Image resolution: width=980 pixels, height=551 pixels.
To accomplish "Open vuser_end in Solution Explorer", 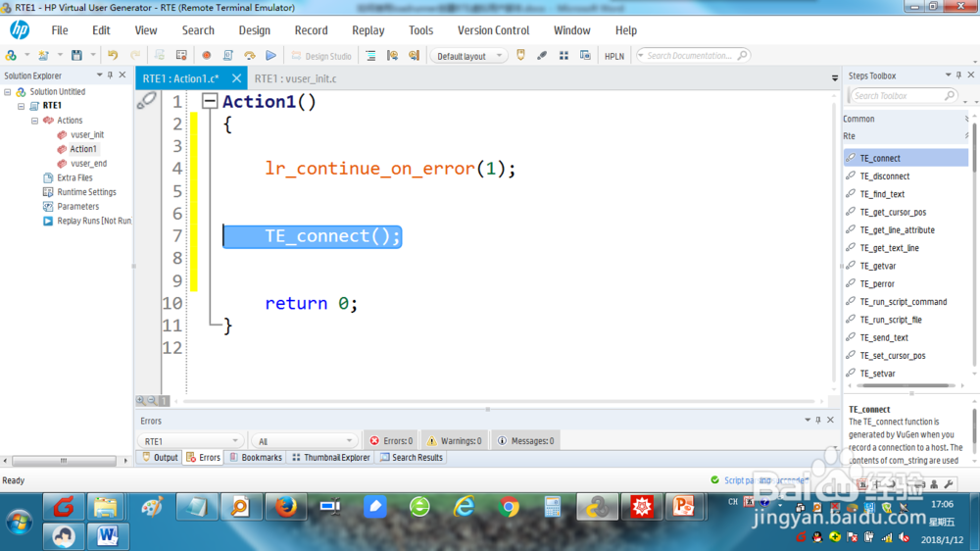I will tap(88, 163).
